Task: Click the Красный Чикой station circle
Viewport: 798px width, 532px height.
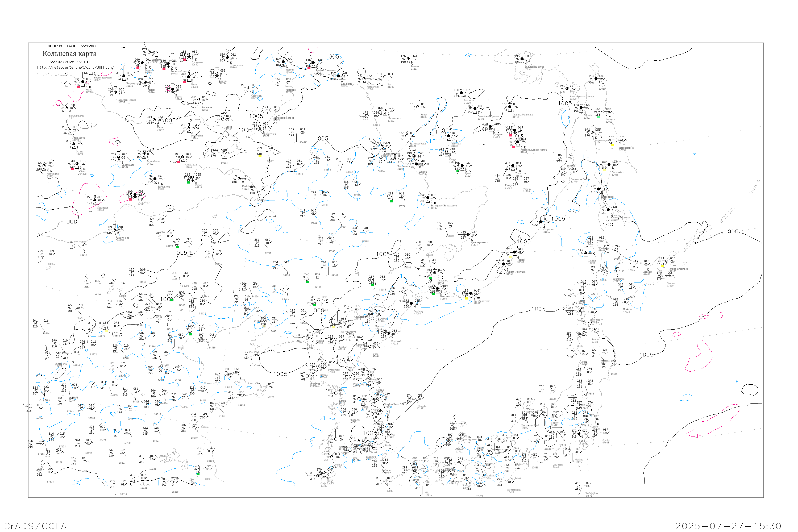Action: [116, 92]
